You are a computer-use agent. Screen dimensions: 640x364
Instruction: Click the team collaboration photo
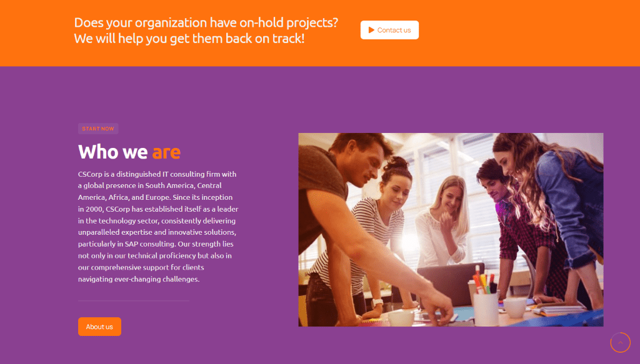coord(451,230)
